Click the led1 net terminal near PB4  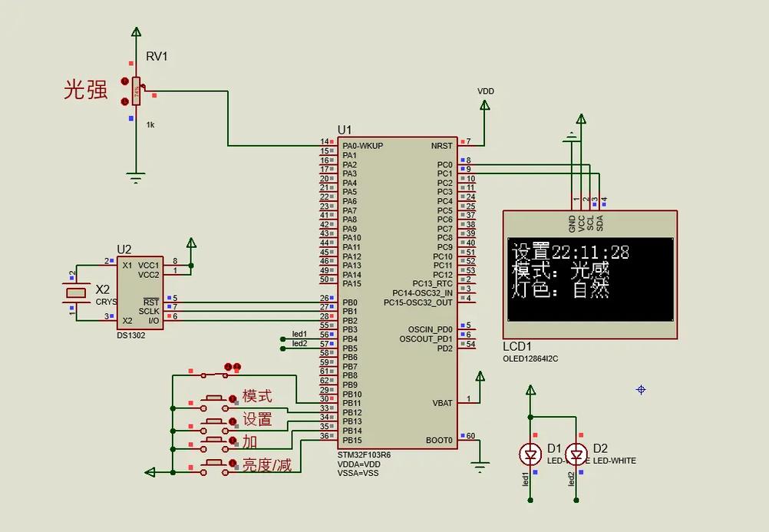(x=282, y=339)
